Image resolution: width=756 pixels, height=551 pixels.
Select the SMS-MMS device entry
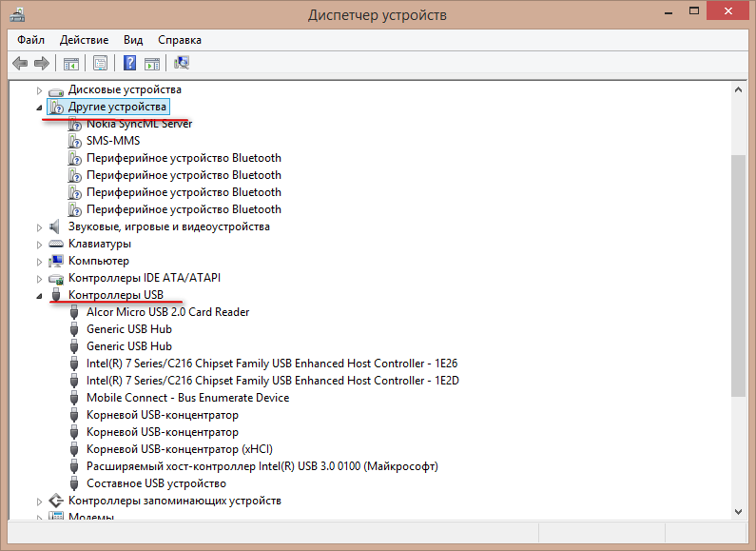pyautogui.click(x=113, y=141)
